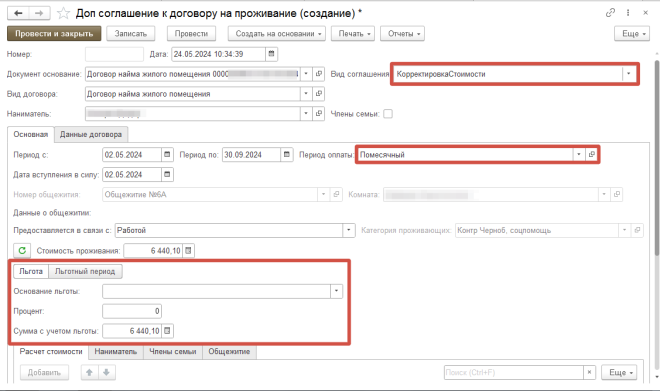
Task: Expand Предоставляется в связи с dropdown
Action: pyautogui.click(x=349, y=230)
